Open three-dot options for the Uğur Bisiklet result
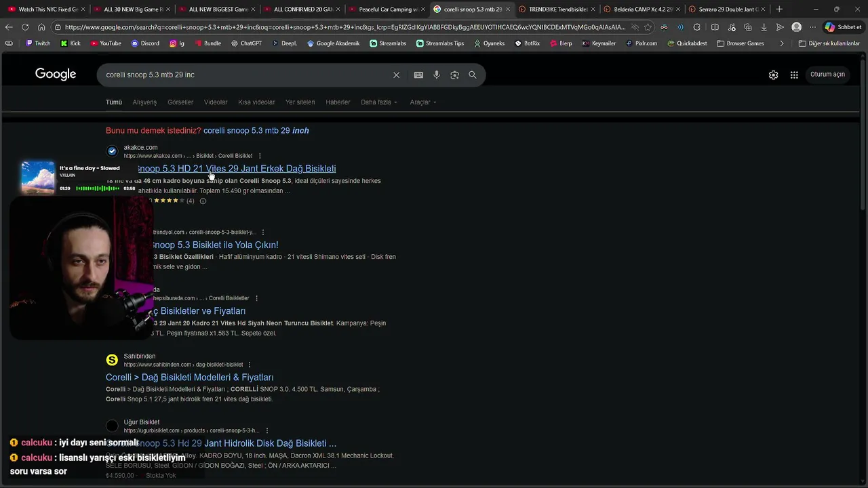 [x=267, y=430]
